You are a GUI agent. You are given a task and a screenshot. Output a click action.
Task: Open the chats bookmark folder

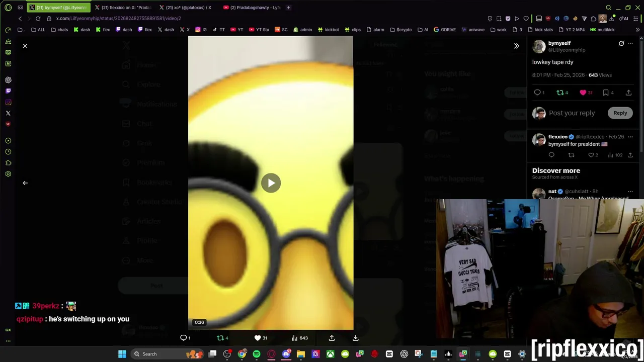point(59,30)
